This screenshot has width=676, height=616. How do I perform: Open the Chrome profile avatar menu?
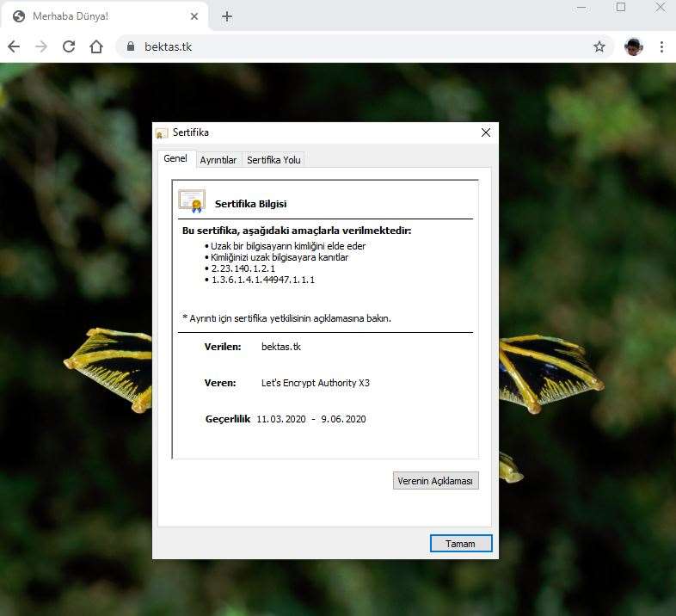[x=634, y=46]
